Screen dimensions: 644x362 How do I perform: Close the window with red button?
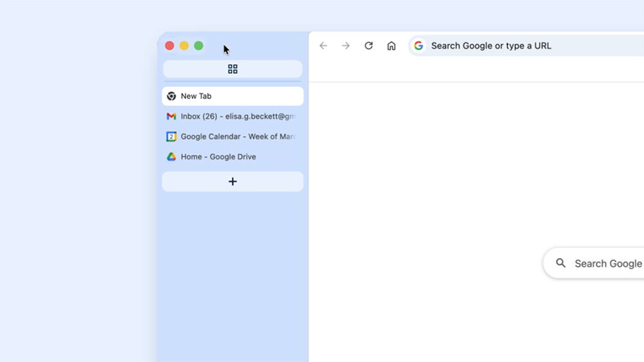[x=170, y=46]
